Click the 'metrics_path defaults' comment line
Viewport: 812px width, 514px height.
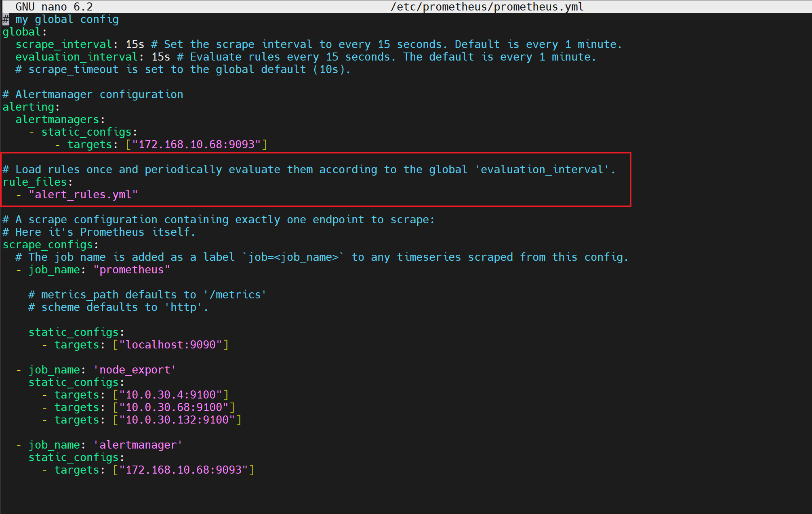pos(147,295)
